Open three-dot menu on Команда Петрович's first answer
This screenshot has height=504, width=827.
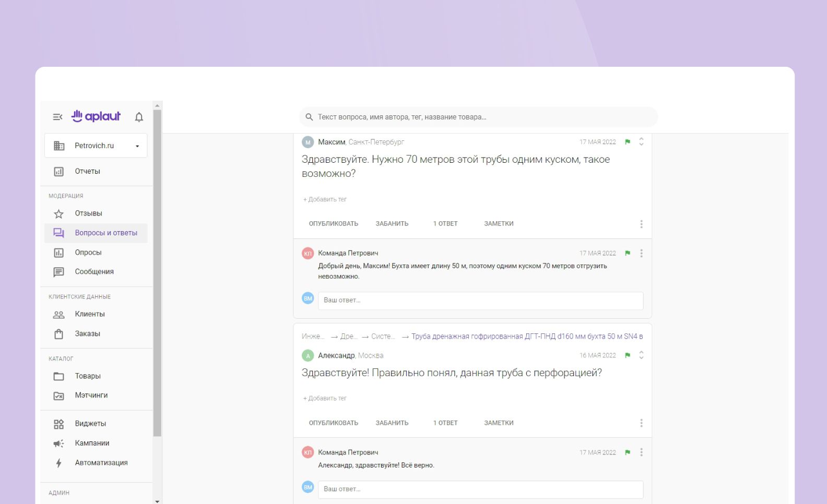(641, 253)
